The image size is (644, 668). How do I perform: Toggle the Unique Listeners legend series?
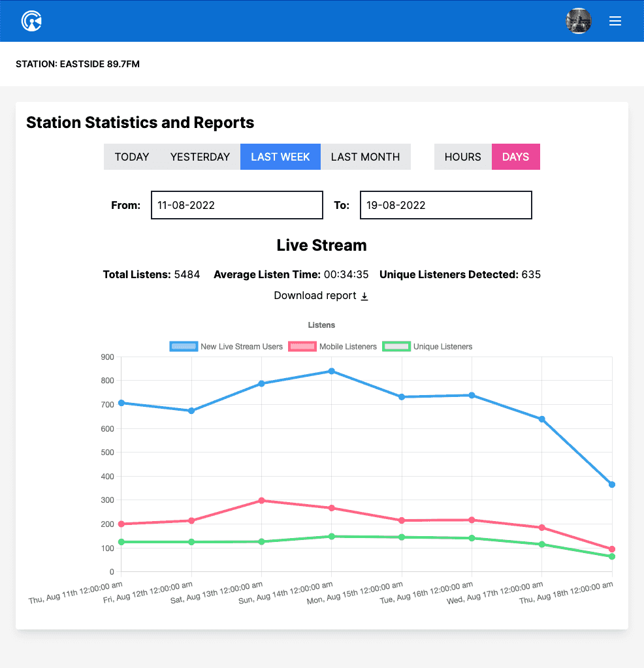(x=427, y=347)
